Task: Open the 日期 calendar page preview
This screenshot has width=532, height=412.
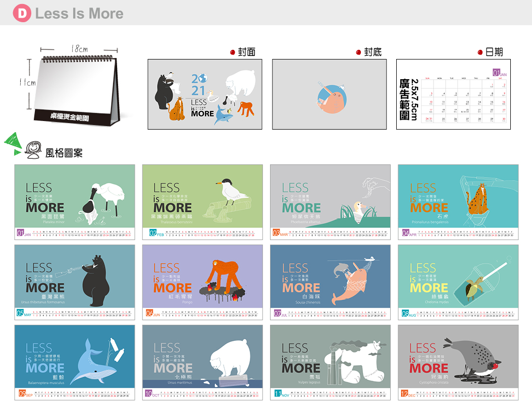Action: tap(454, 94)
